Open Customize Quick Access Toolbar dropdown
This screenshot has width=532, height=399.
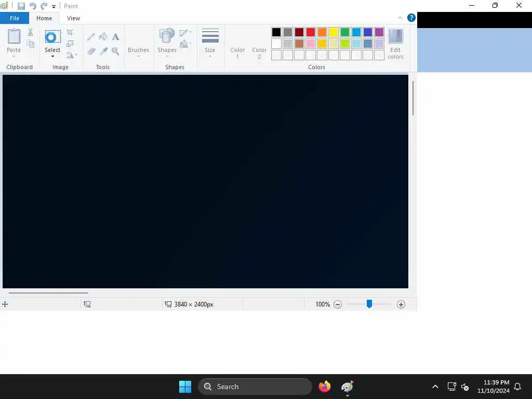tap(54, 6)
